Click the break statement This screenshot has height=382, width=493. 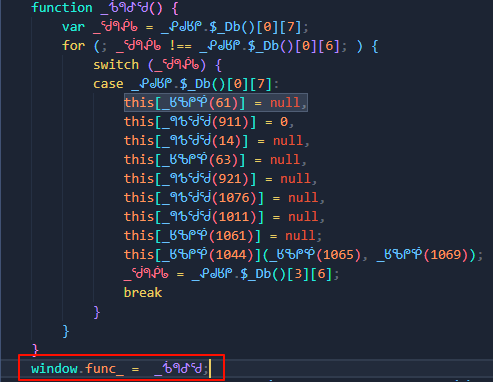coord(143,293)
